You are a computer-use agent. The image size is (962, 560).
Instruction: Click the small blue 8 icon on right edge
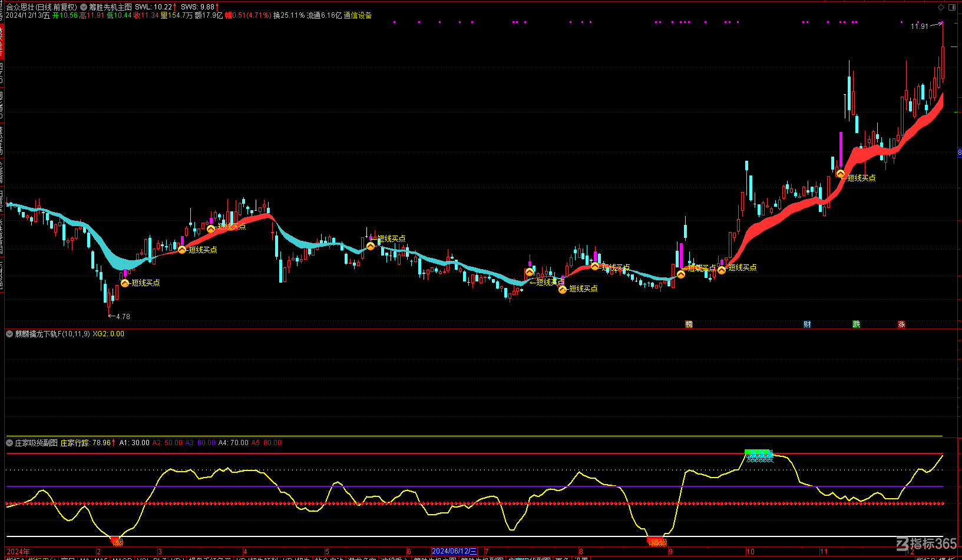coord(959,153)
